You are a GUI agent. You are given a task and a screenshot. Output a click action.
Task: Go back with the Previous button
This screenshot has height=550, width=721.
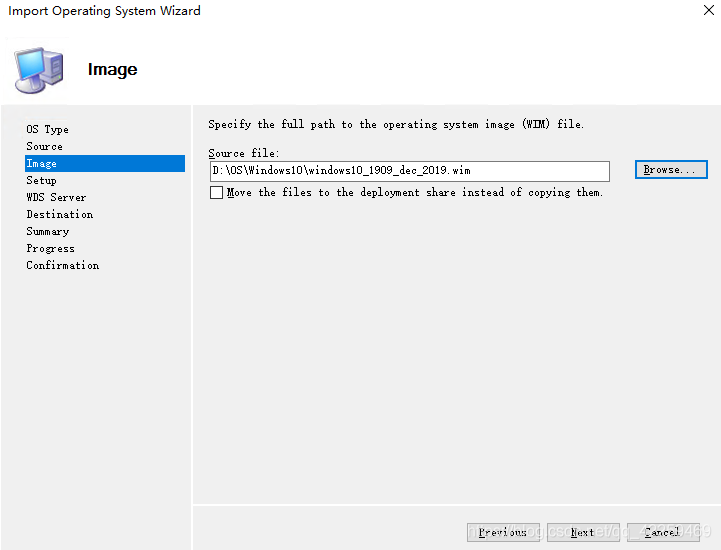(x=503, y=532)
